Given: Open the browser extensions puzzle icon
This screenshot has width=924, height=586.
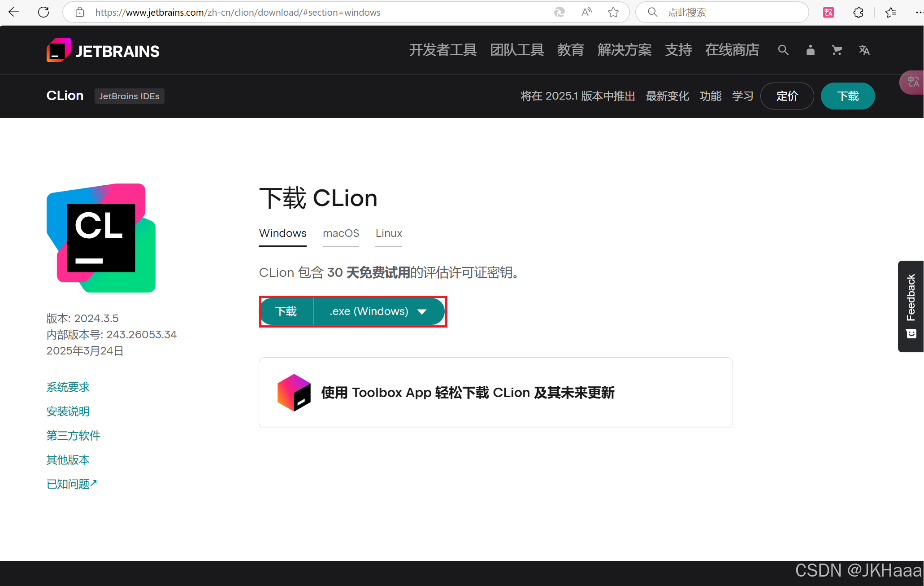Looking at the screenshot, I should tap(858, 12).
